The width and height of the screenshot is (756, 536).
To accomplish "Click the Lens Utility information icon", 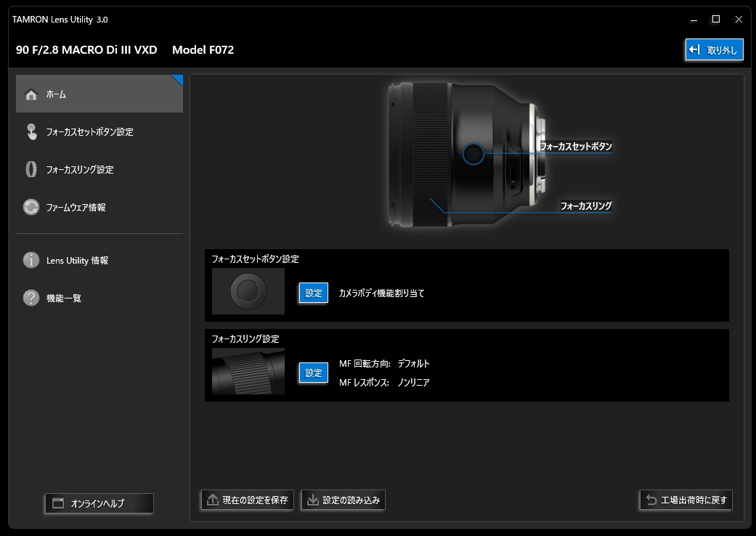I will pos(31,260).
